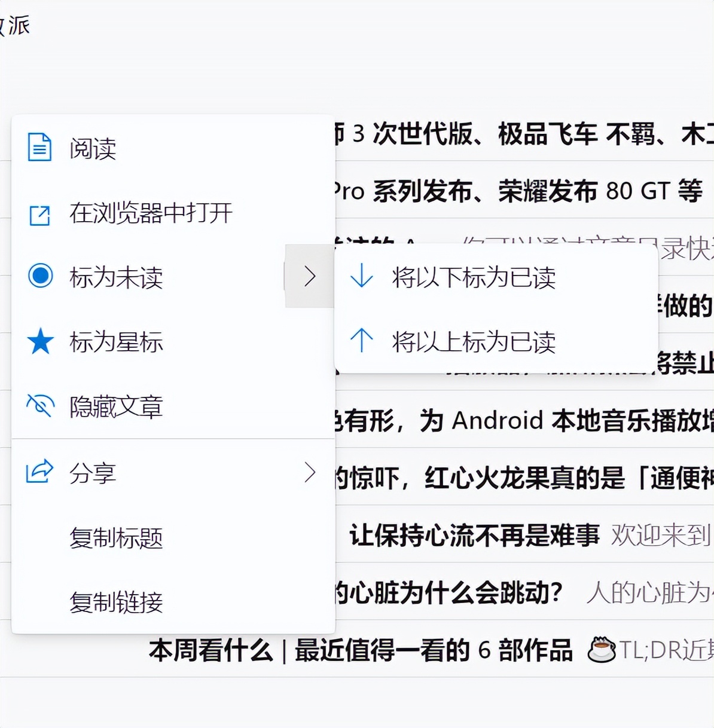Image resolution: width=714 pixels, height=728 pixels.
Task: Toggle 标为未读 to mark unread
Action: [117, 277]
